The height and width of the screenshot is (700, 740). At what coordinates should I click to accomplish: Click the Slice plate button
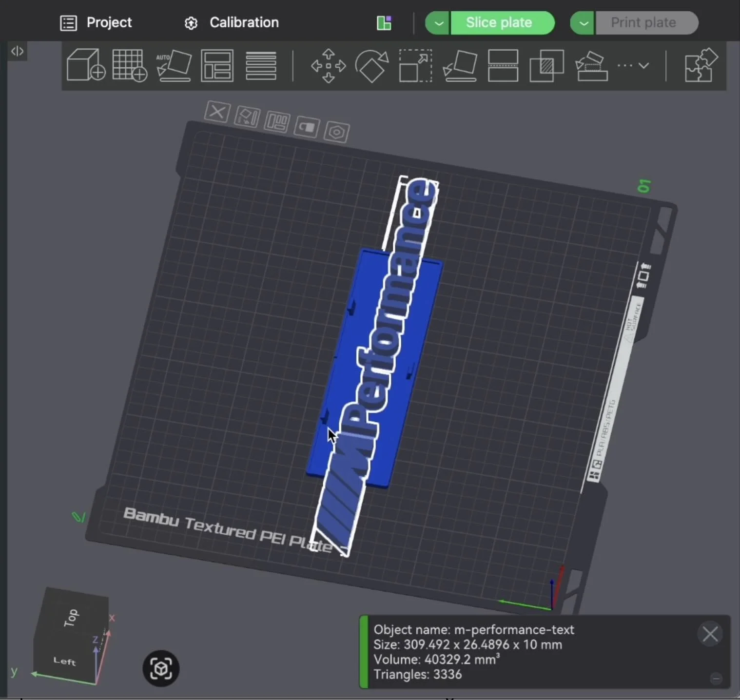(x=503, y=23)
